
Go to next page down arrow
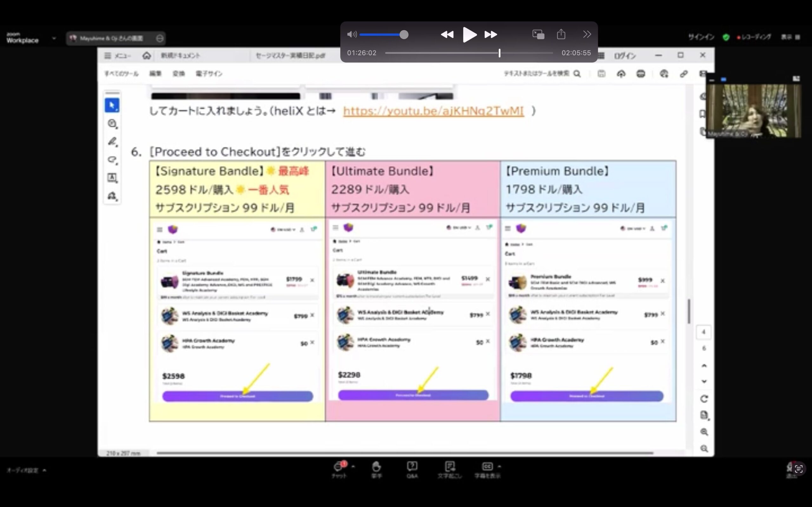(704, 382)
